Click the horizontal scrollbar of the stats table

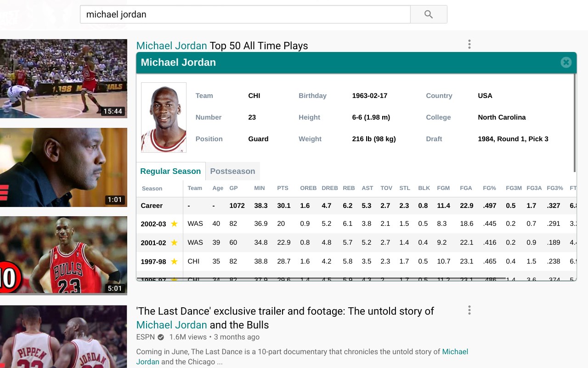point(322,279)
